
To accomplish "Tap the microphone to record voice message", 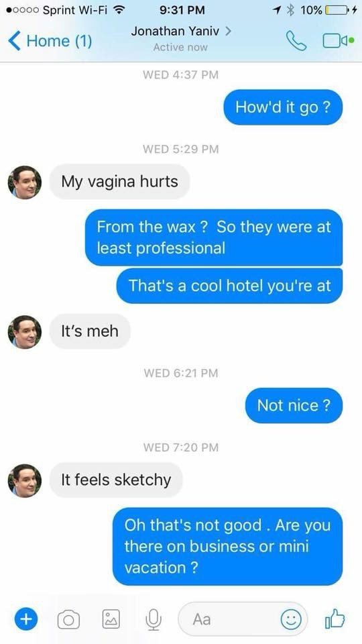I will tap(154, 619).
